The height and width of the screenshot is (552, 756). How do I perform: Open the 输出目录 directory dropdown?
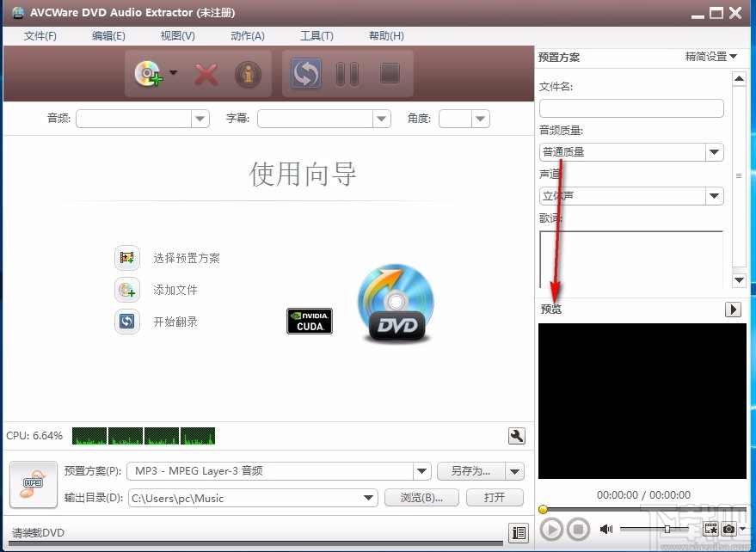368,498
